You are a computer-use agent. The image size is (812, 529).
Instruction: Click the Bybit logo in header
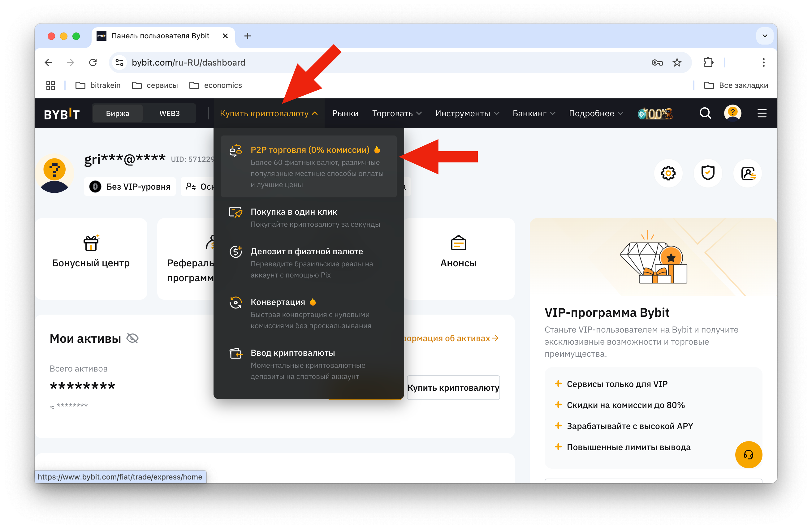click(x=62, y=114)
